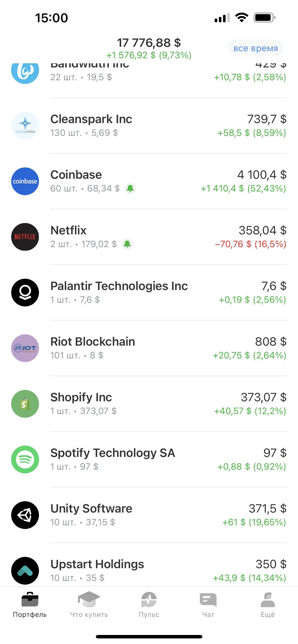This screenshot has width=298, height=644.
Task: Toggle the Netflix price alert bell
Action: (x=127, y=244)
